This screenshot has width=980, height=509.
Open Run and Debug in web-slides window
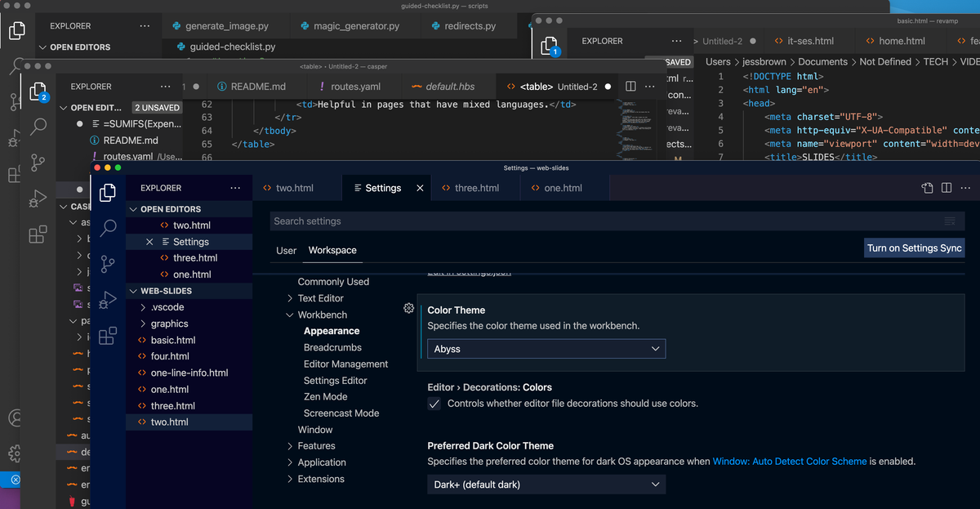point(108,300)
